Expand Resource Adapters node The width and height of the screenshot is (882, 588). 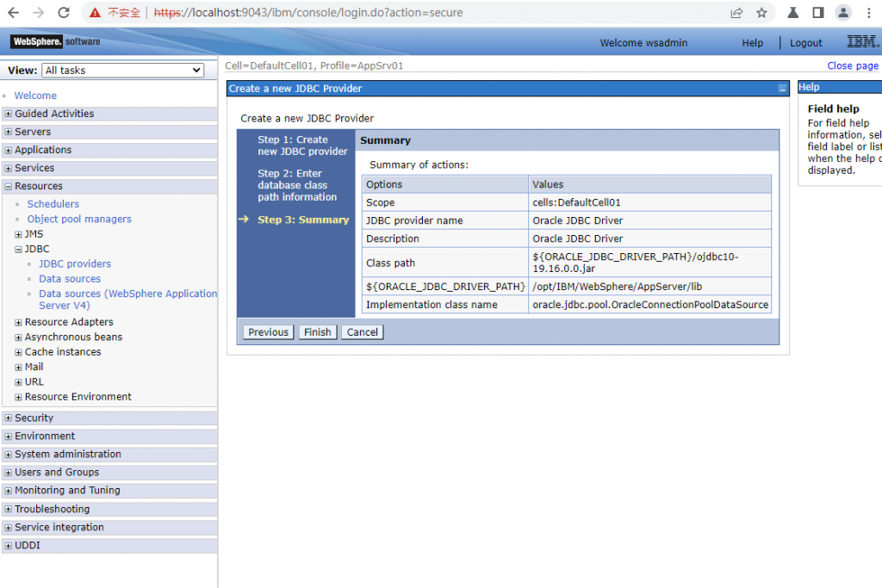click(19, 323)
